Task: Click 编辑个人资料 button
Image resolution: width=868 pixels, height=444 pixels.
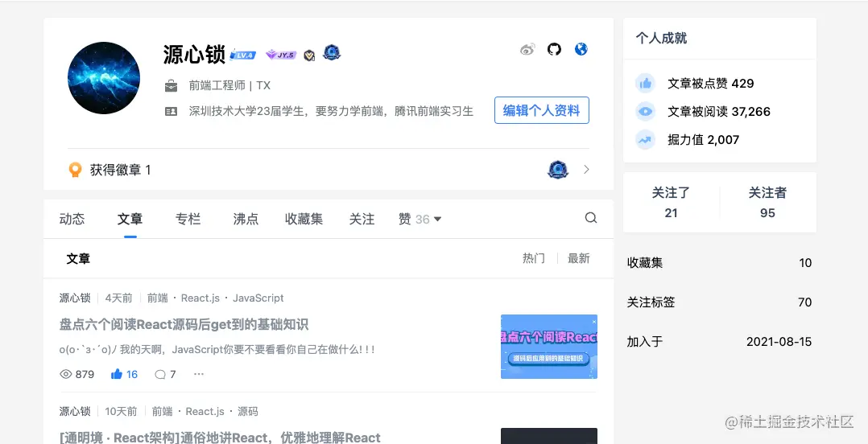Action: (541, 110)
